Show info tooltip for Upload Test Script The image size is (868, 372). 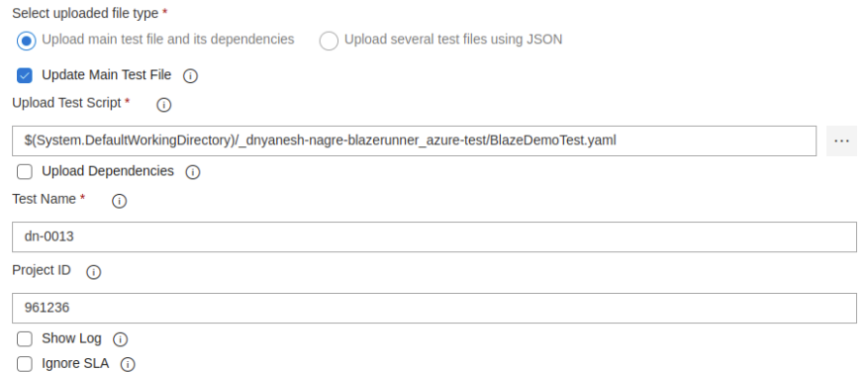164,105
